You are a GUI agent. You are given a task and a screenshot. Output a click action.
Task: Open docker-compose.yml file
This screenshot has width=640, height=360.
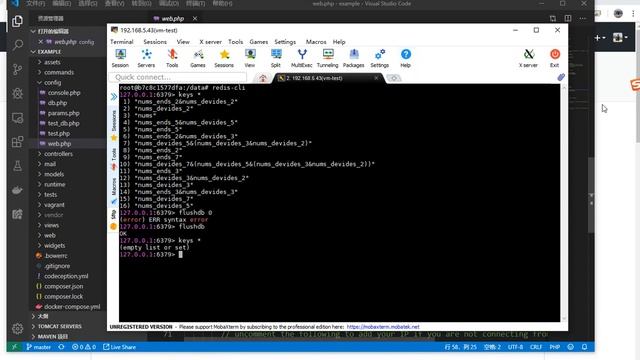point(72,307)
